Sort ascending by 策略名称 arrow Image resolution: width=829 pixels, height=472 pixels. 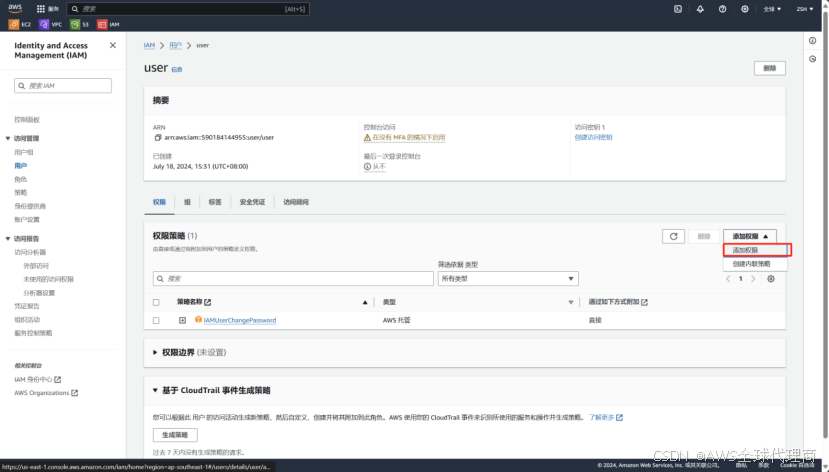point(365,302)
